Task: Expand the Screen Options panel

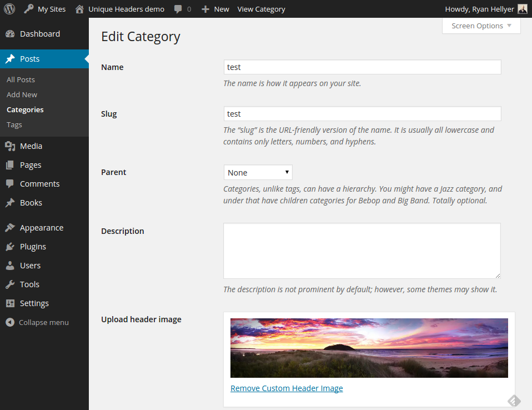Action: pos(481,26)
